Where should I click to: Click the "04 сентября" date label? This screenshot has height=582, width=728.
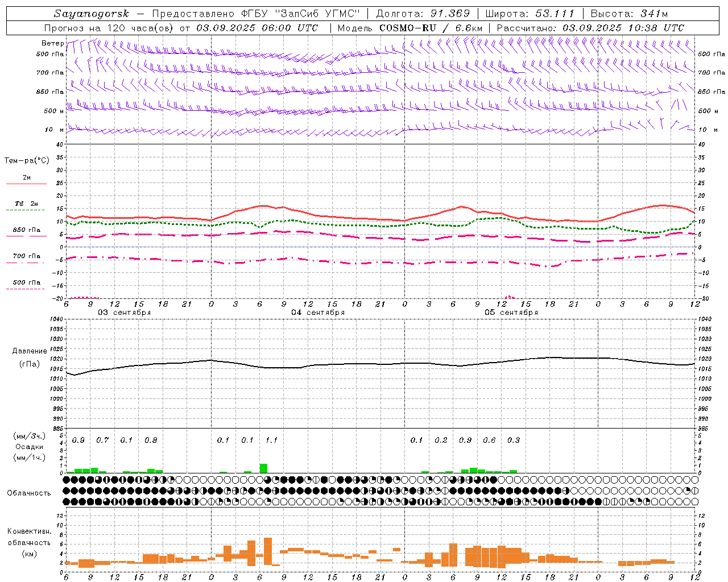click(x=318, y=313)
